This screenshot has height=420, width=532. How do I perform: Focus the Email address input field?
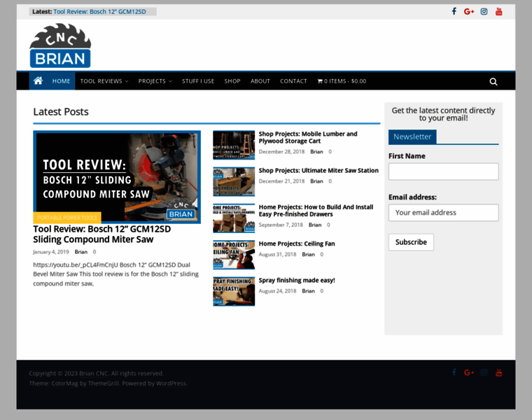coord(443,213)
